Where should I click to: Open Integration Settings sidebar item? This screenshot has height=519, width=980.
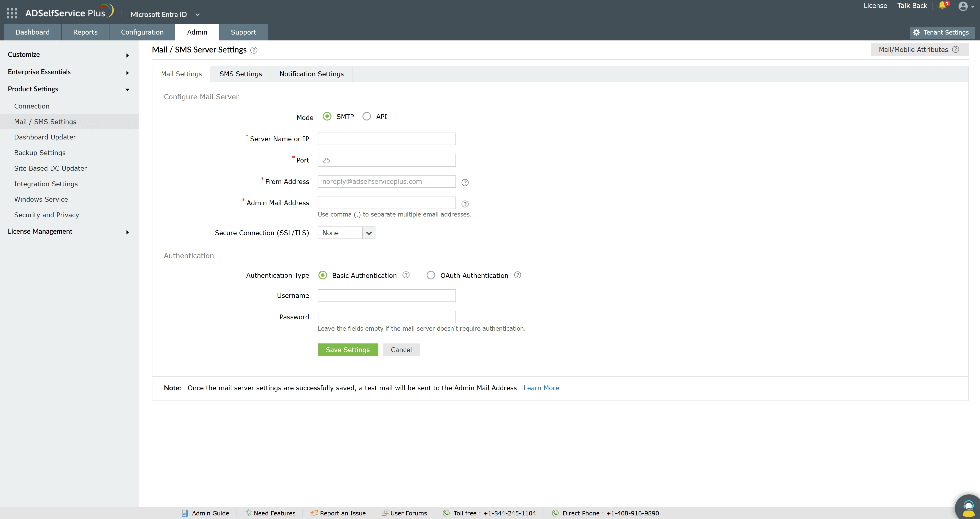[69, 184]
